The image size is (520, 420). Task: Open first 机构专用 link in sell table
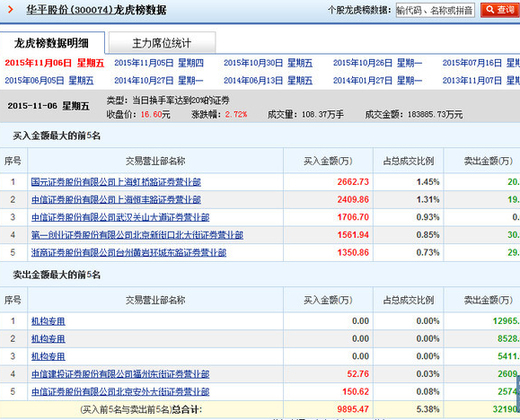[x=48, y=321]
